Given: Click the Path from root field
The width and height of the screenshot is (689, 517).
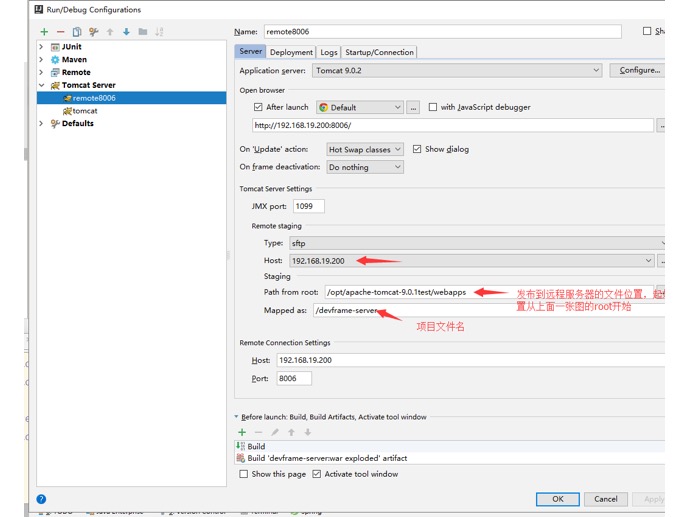Looking at the screenshot, I should (x=490, y=292).
